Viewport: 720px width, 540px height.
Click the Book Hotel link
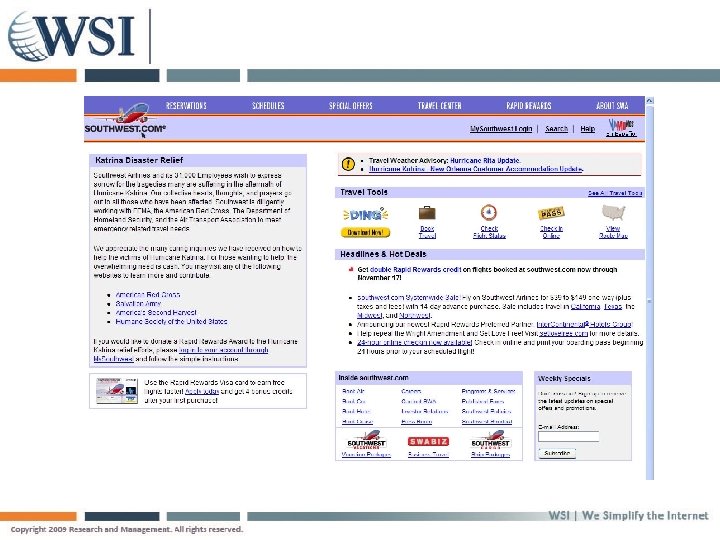(x=356, y=411)
